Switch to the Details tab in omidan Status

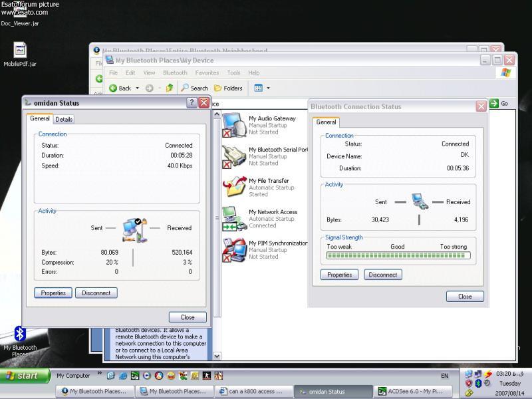point(64,120)
